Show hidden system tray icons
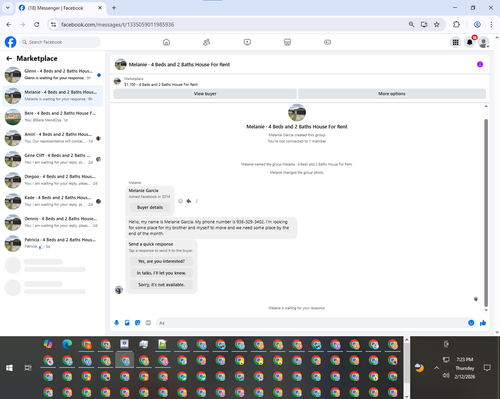 pyautogui.click(x=436, y=368)
